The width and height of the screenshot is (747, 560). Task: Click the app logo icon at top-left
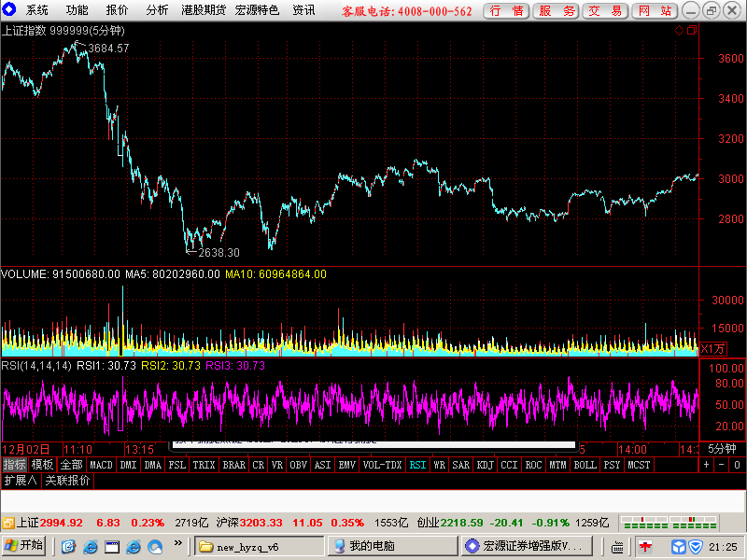click(9, 9)
